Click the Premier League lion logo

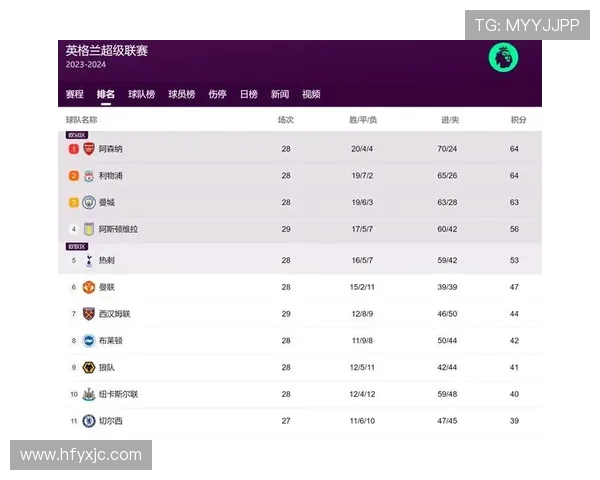[503, 58]
